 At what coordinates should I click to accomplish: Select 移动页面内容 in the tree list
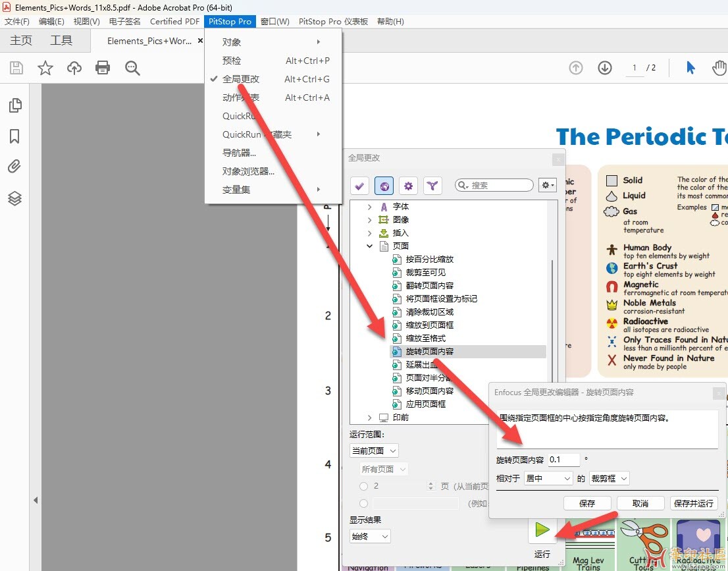[429, 391]
